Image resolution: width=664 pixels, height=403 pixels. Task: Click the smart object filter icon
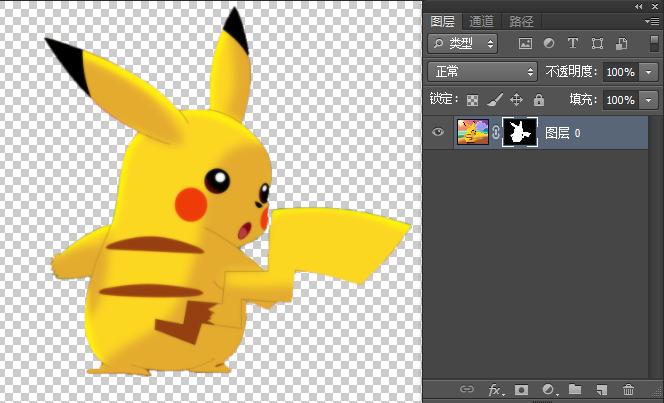point(621,44)
